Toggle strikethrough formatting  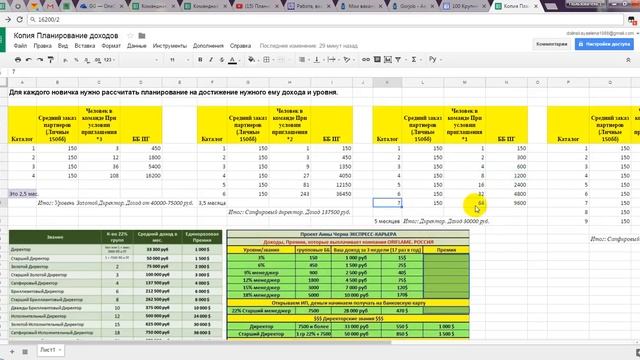pyautogui.click(x=222, y=60)
